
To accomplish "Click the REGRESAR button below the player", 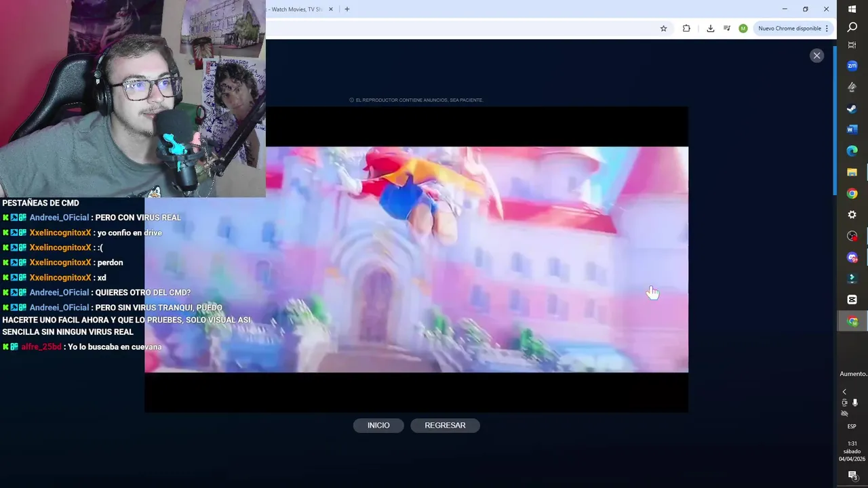I will click(445, 426).
